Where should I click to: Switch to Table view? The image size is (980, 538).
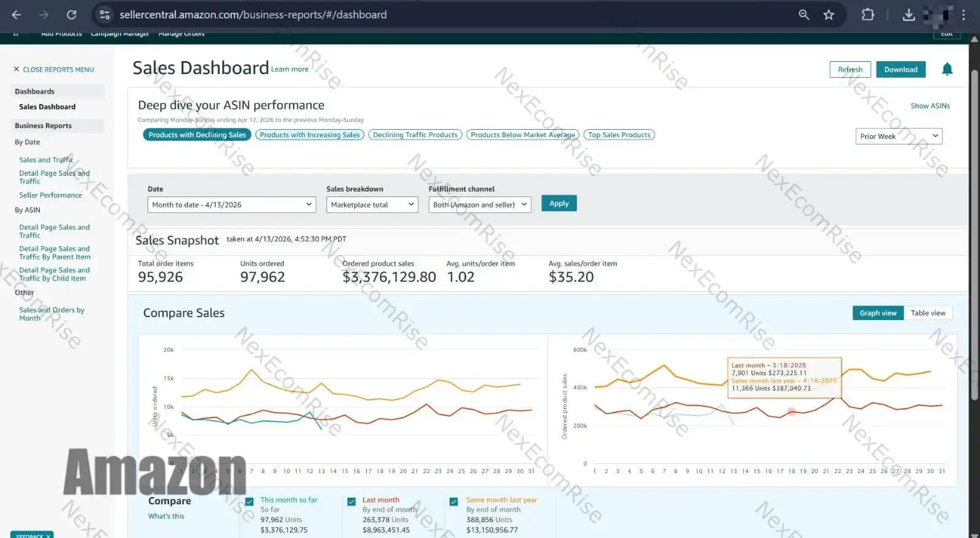click(x=928, y=313)
